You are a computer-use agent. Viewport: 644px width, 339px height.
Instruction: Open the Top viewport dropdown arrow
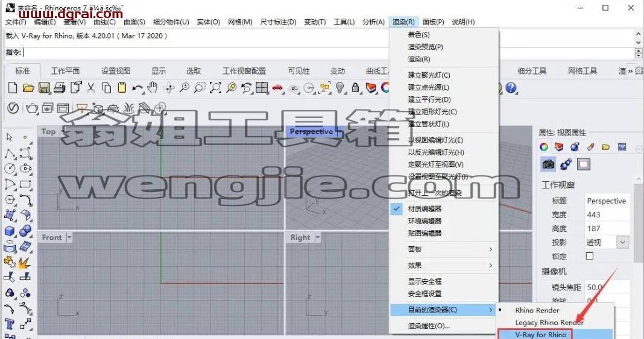click(63, 132)
